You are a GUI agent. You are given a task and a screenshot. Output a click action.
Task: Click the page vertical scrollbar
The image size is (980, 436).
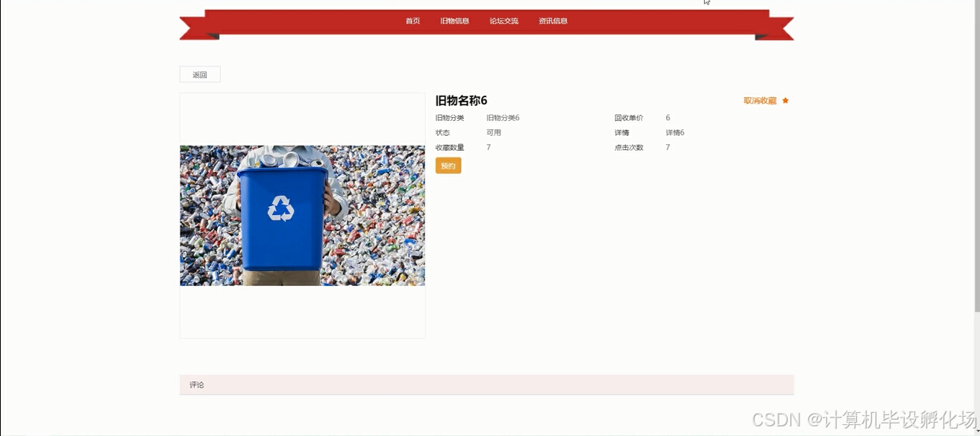(977, 157)
